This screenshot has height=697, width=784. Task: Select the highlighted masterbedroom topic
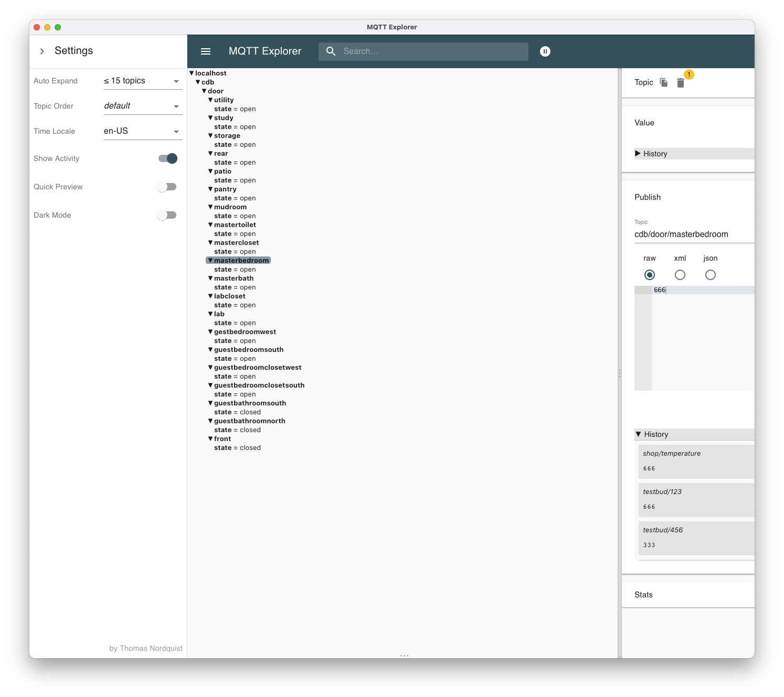[x=238, y=261]
